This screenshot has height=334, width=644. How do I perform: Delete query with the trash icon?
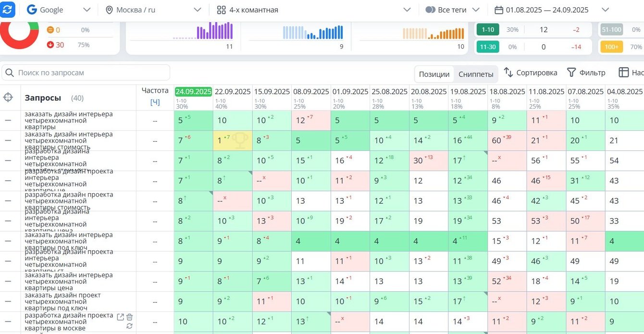[x=130, y=317]
